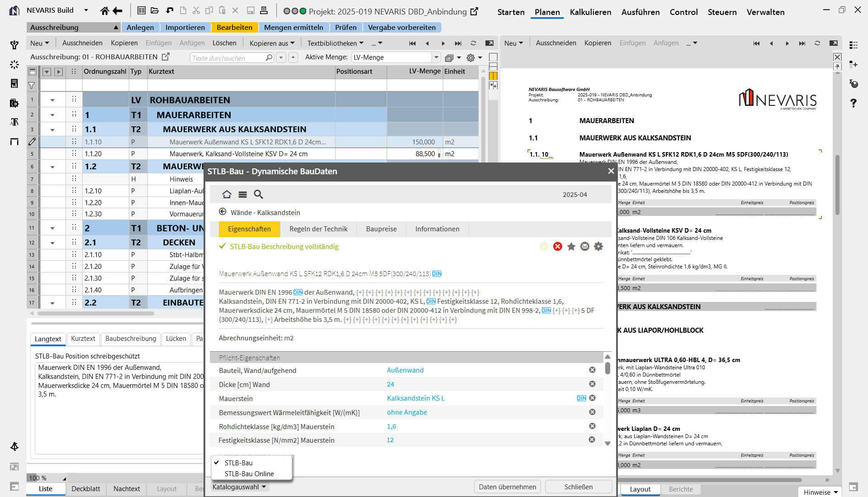Viewport: 868px width, 497px height.
Task: Click the open folder icon in the toolbar
Action: (155, 11)
